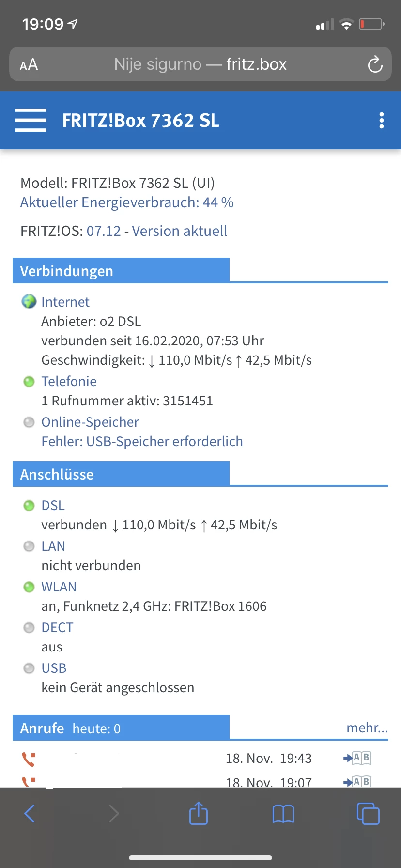Open the DSL connection details link
This screenshot has height=868, width=401.
53,505
